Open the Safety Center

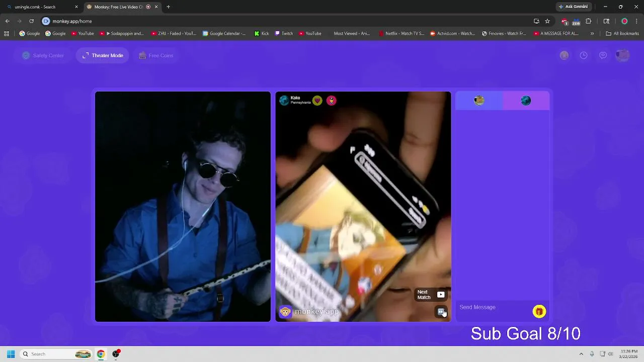(x=43, y=55)
